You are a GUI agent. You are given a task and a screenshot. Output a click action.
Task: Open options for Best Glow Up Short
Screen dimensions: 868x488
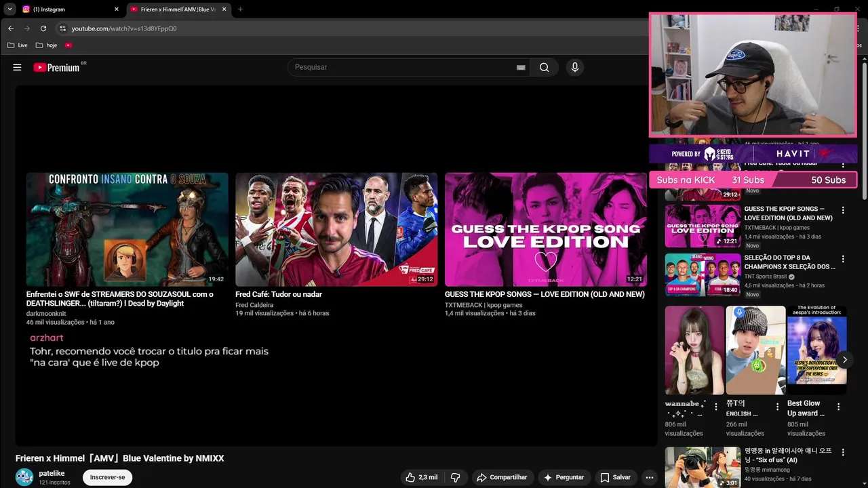click(x=838, y=407)
